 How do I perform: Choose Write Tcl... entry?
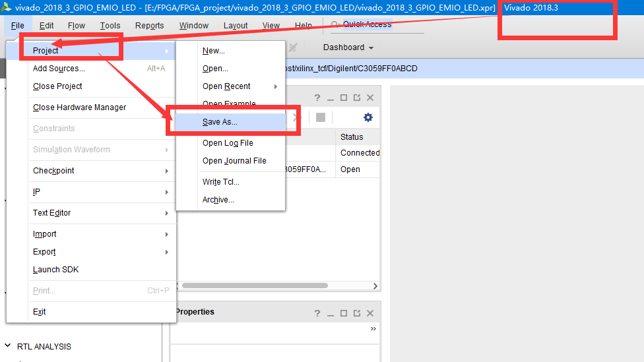[x=230, y=182]
